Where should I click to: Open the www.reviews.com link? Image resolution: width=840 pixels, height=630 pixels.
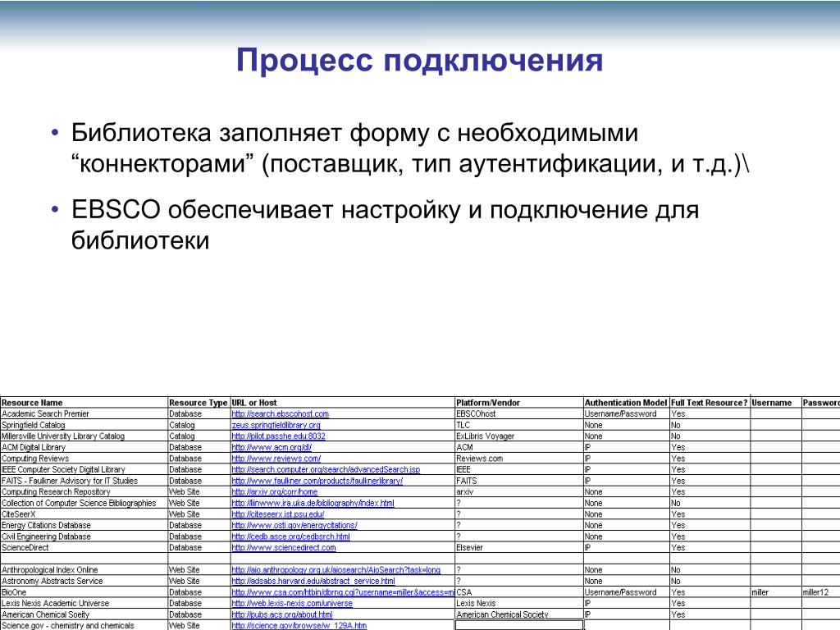[276, 459]
